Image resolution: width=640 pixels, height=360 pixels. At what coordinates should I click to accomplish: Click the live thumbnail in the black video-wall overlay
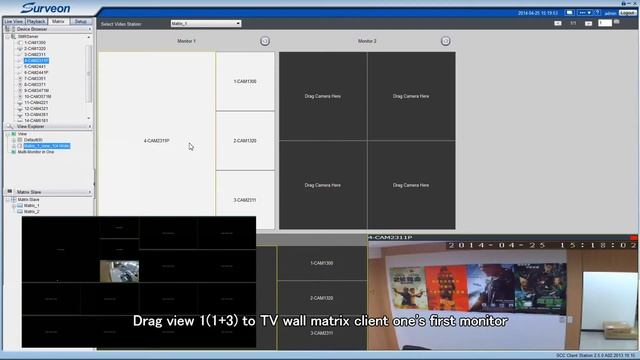[119, 271]
